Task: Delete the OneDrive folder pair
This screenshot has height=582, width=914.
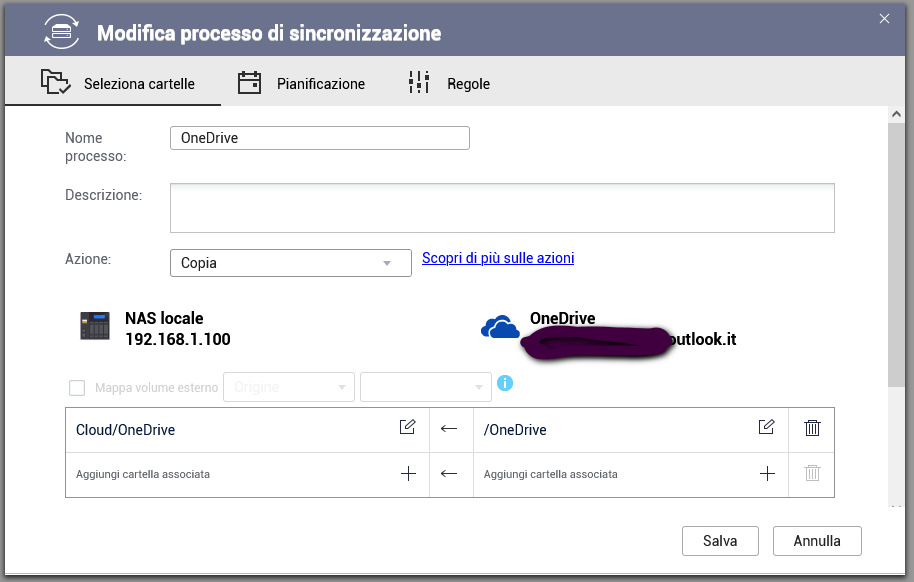Action: (x=812, y=428)
